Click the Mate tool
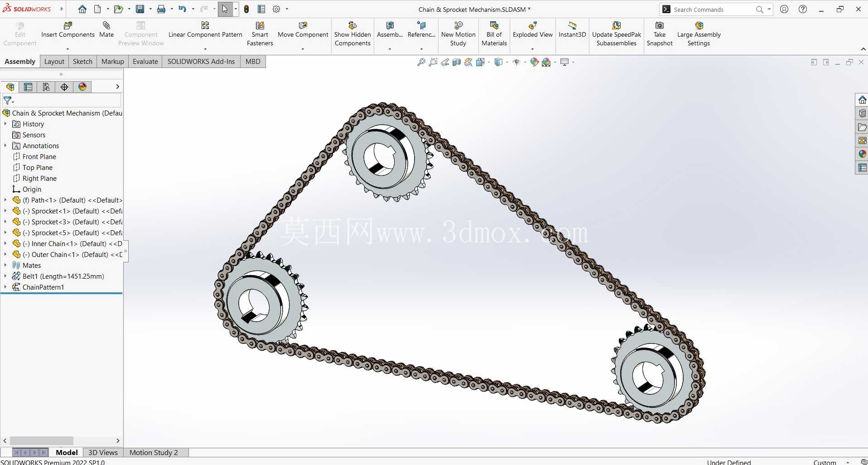The image size is (868, 465). pos(106,30)
